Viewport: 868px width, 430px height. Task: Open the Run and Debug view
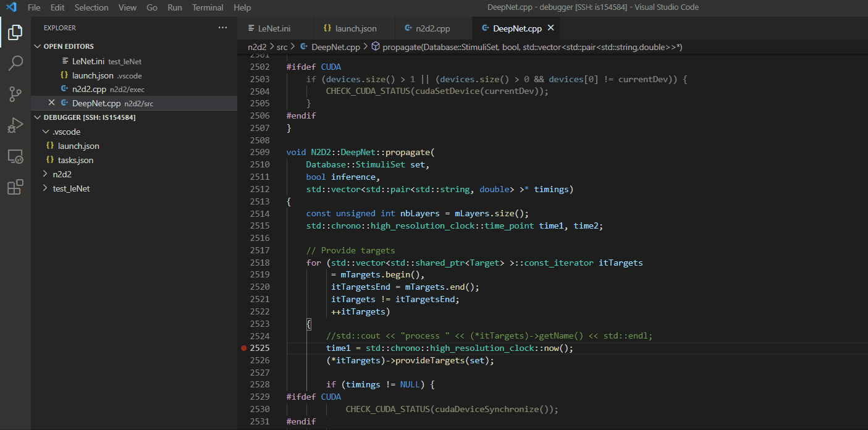[15, 125]
